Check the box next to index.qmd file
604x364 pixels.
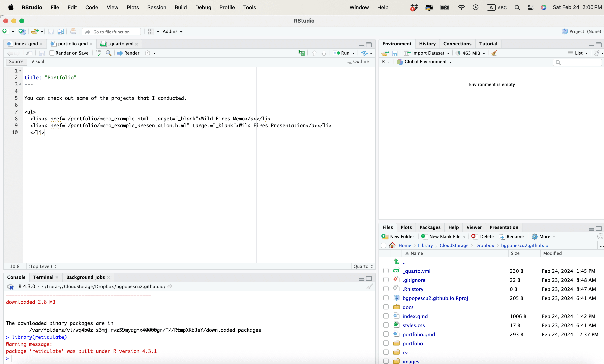pyautogui.click(x=386, y=316)
